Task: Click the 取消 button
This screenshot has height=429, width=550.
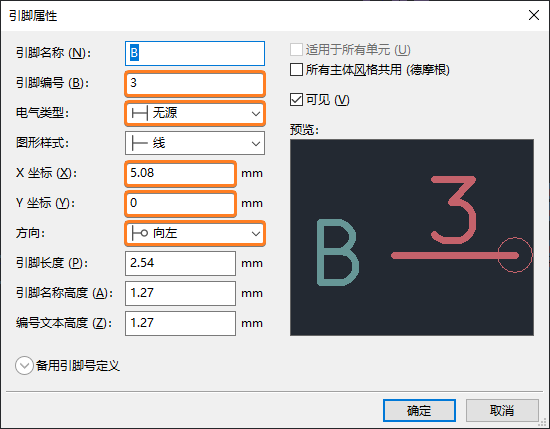Action: [502, 410]
